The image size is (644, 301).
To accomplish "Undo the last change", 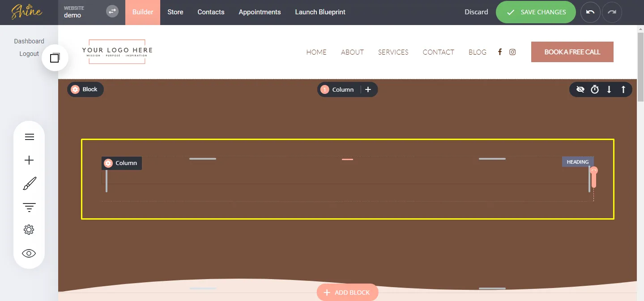I will click(590, 12).
